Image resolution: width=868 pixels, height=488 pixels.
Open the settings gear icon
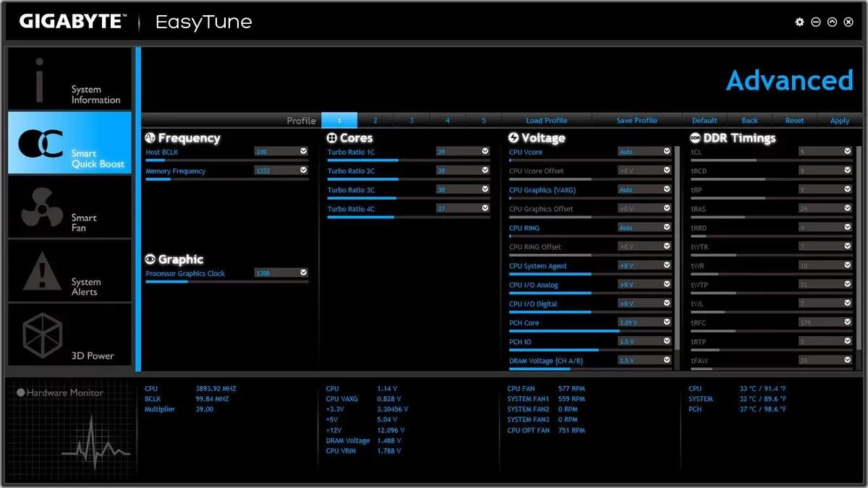799,22
